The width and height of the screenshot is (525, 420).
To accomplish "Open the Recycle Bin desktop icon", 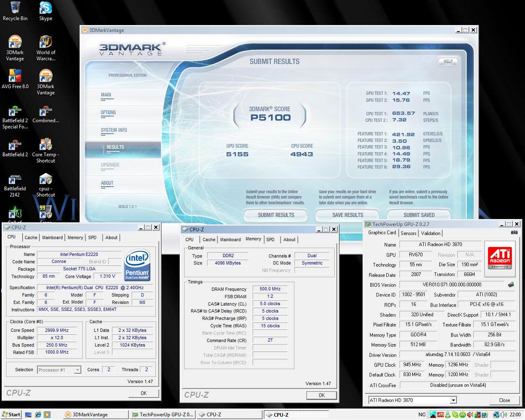I will [15, 11].
